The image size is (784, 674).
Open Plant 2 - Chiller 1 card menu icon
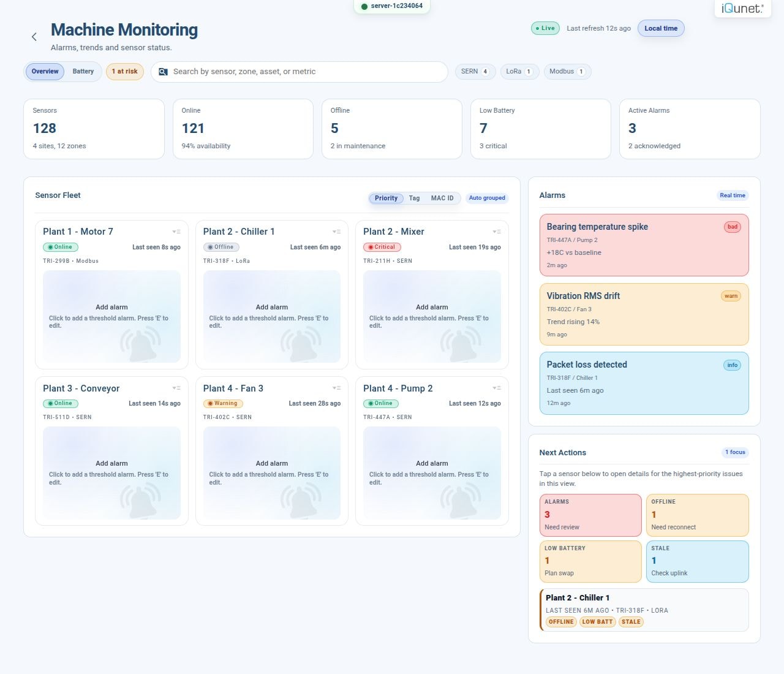336,232
